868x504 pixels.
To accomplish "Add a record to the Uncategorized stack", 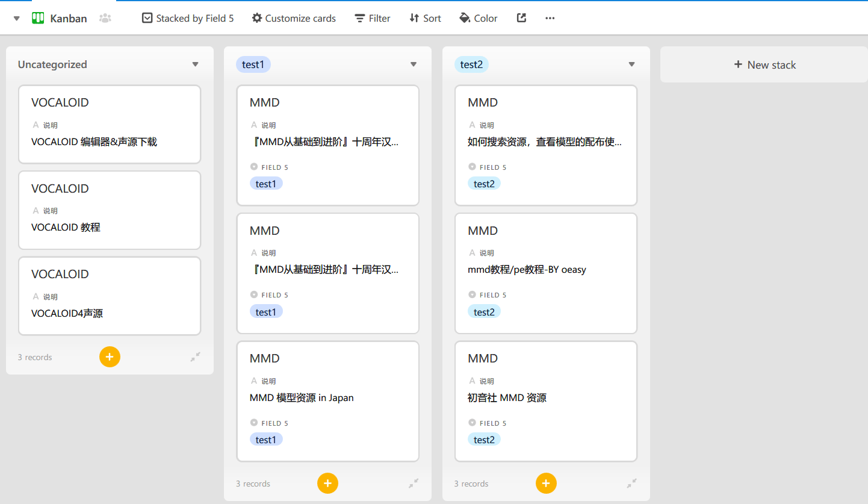I will (110, 357).
